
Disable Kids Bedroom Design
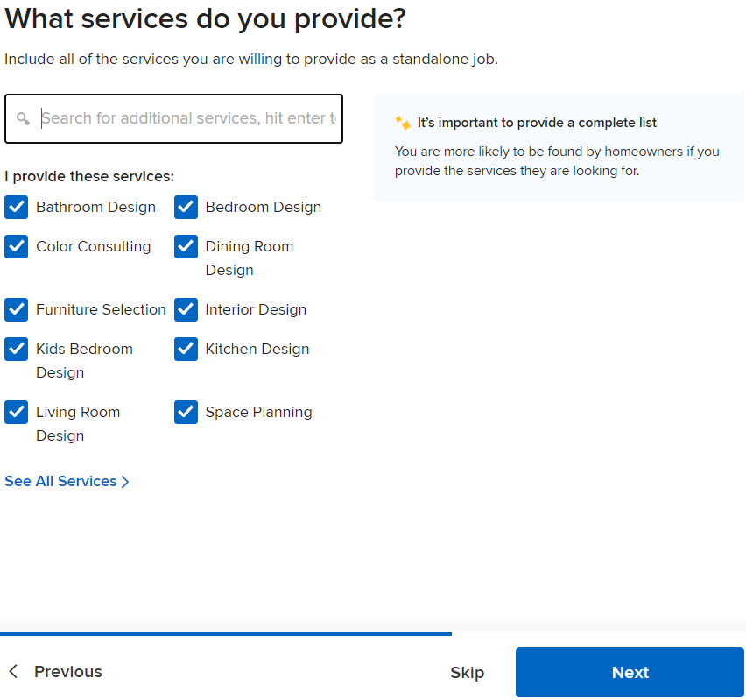point(16,349)
